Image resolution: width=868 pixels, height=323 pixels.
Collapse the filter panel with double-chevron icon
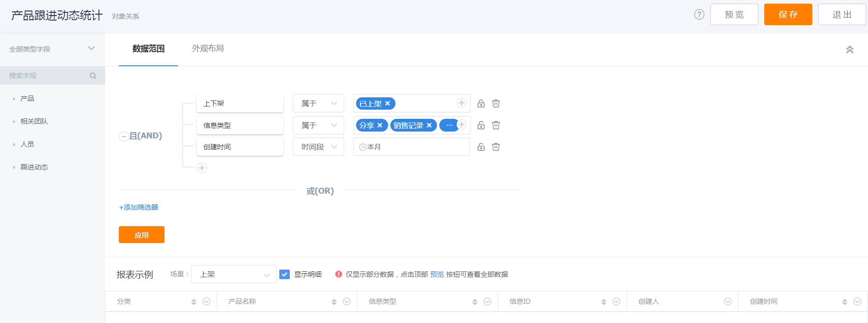(849, 49)
